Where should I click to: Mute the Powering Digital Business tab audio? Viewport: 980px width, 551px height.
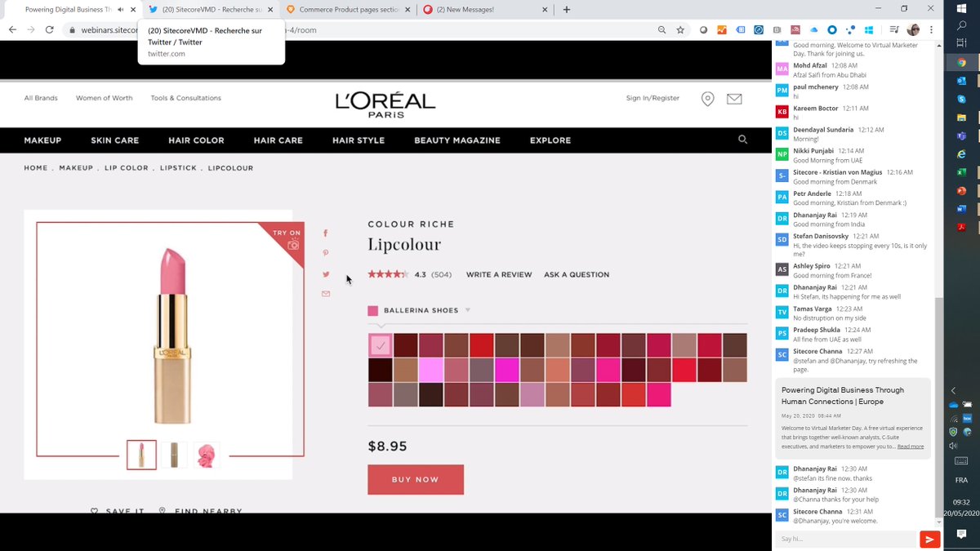[x=121, y=10]
